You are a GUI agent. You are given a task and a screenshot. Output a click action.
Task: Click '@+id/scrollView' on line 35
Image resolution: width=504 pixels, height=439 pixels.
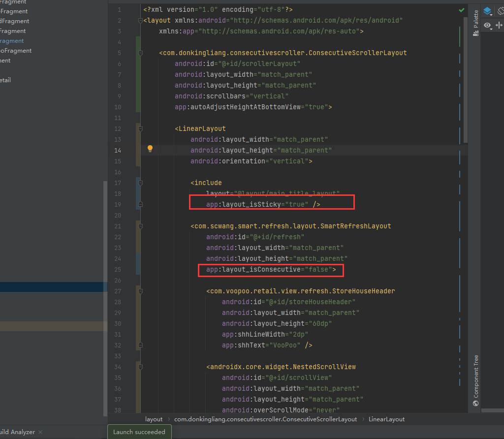tap(299, 378)
